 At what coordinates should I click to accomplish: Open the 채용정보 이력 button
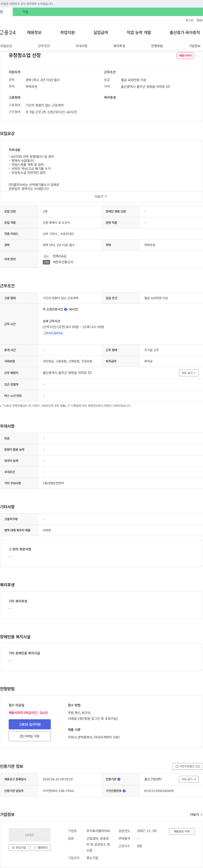(181, 832)
